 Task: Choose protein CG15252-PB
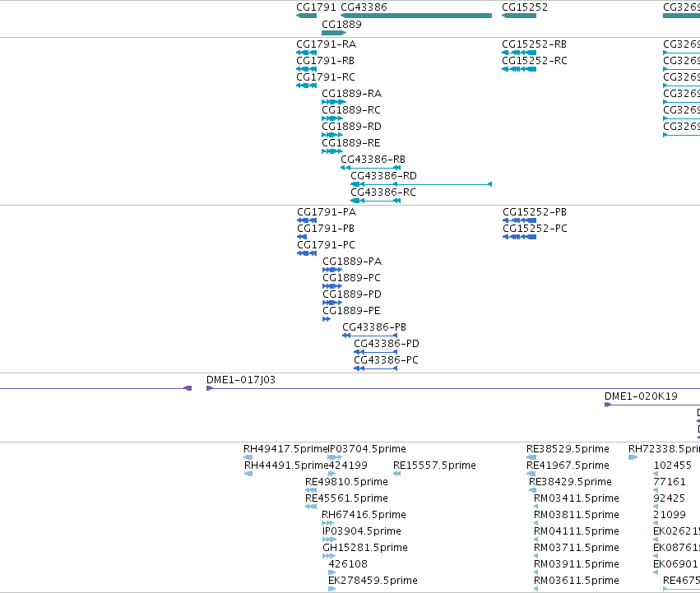[535, 212]
